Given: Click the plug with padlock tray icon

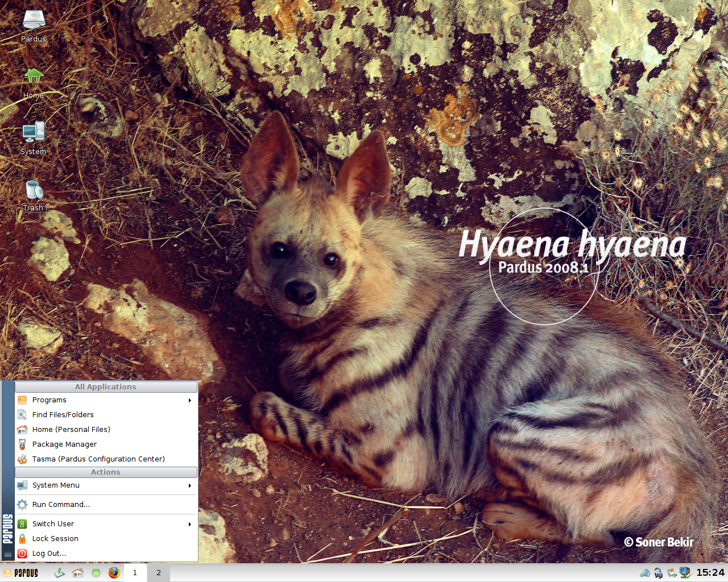Looking at the screenshot, I should (659, 573).
